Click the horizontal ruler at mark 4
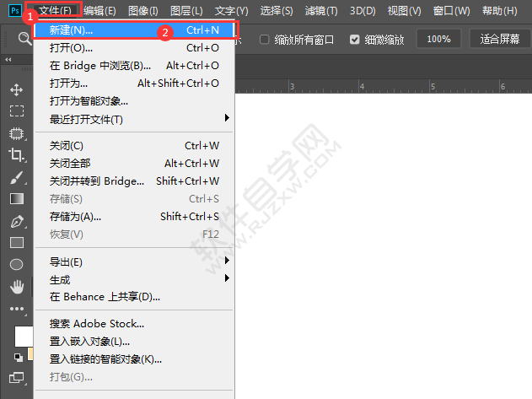 362,87
